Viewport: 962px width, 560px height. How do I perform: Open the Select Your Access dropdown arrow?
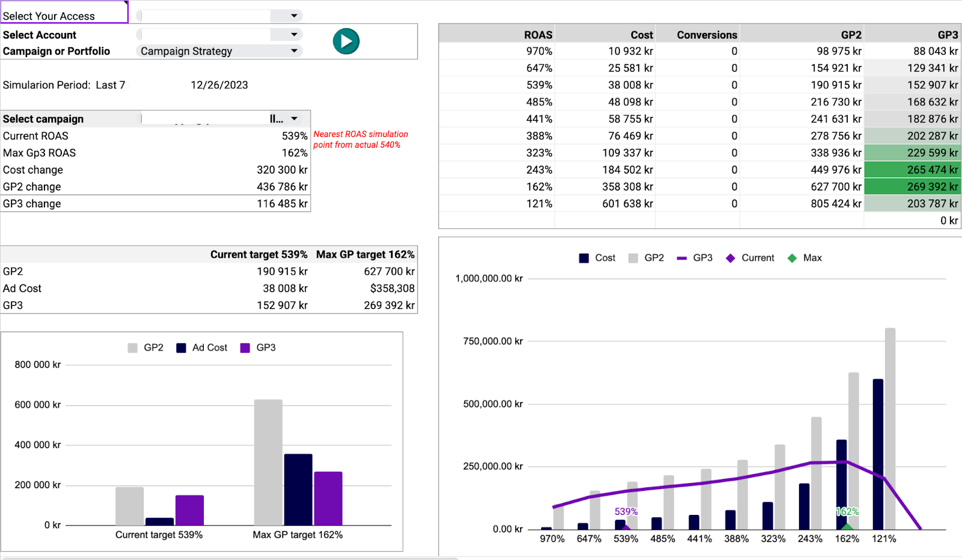tap(294, 16)
